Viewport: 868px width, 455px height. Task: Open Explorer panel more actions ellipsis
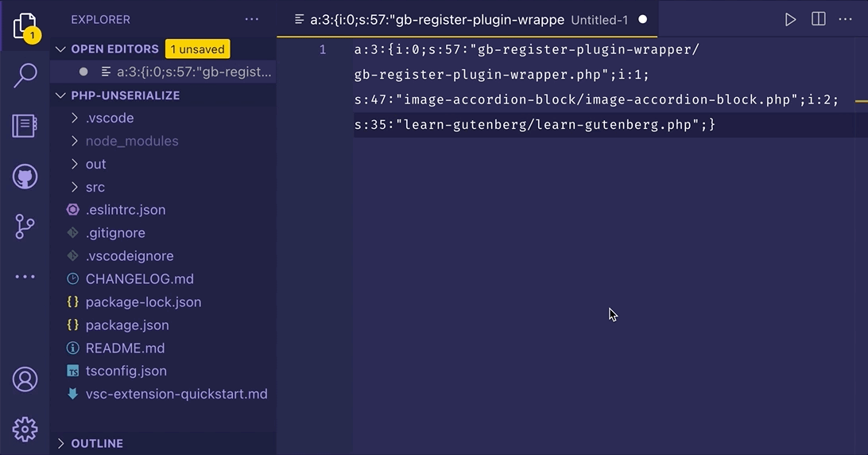point(252,19)
